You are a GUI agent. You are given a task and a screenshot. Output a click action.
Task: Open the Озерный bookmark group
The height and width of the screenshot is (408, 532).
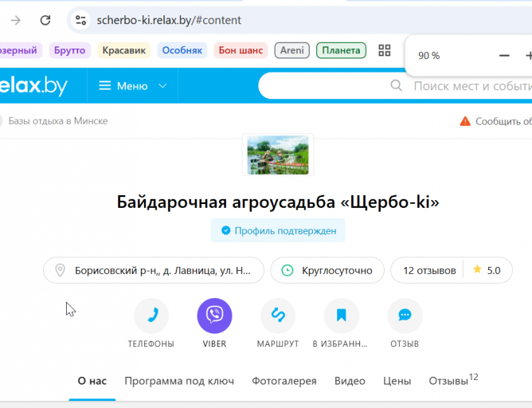19,50
